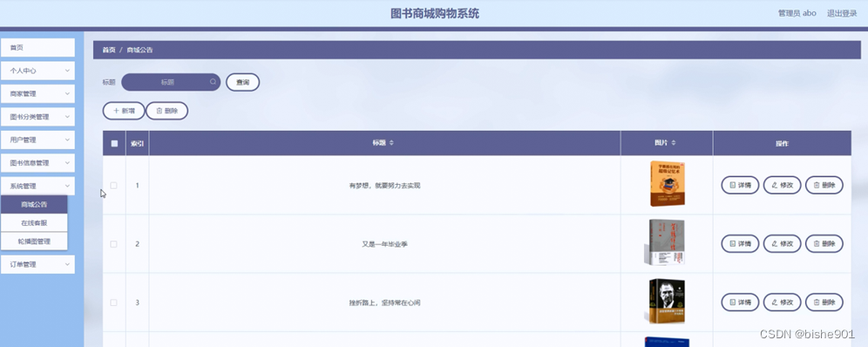Viewport: 868px width, 347px height.
Task: Open 详情 for 挫折路上，坚持常在心间
Action: pyautogui.click(x=740, y=303)
